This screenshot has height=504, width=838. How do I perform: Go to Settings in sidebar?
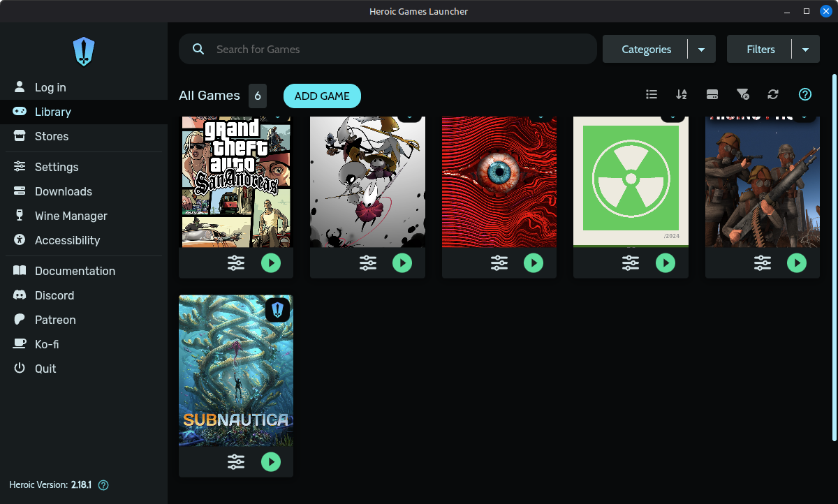(x=84, y=167)
